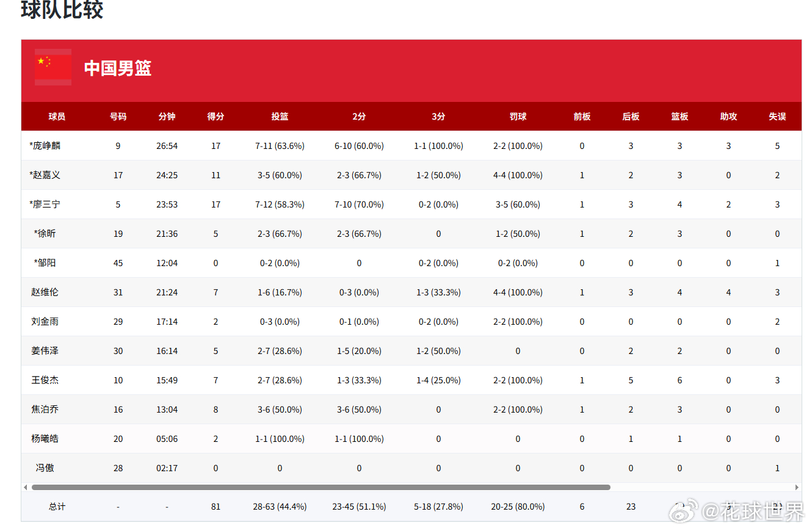This screenshot has height=531, width=812.
Task: Click total defensive rebounds 23
Action: pyautogui.click(x=631, y=507)
